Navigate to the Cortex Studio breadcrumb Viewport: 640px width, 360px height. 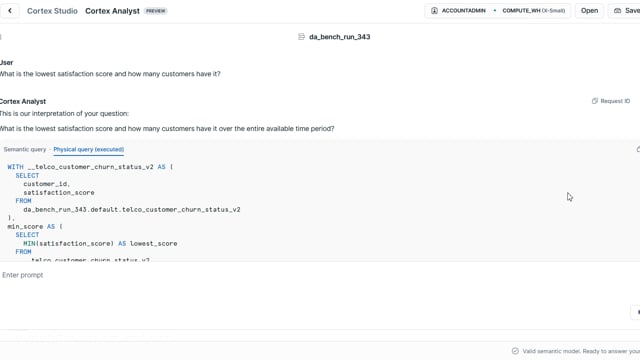(52, 11)
